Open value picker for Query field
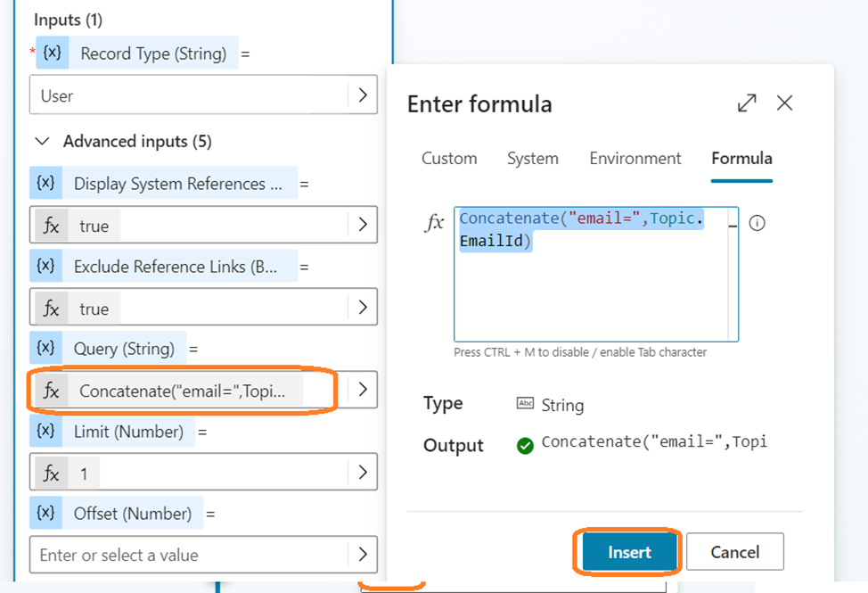 [x=362, y=390]
